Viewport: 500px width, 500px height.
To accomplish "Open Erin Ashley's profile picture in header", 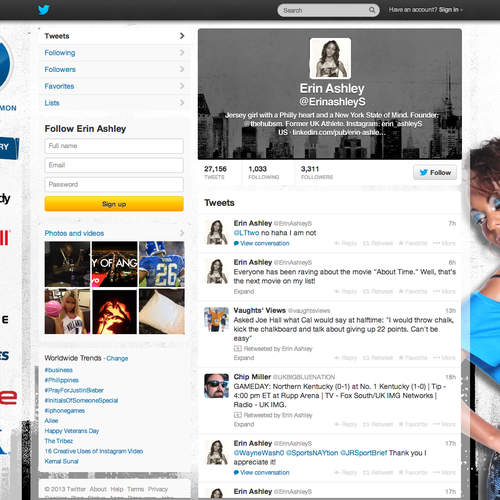I will point(330,58).
